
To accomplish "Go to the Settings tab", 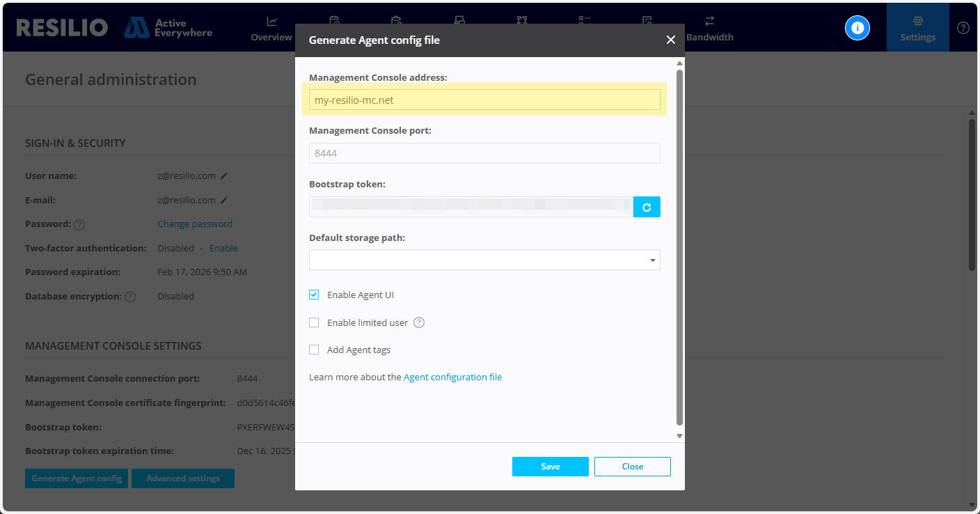I will tap(917, 28).
